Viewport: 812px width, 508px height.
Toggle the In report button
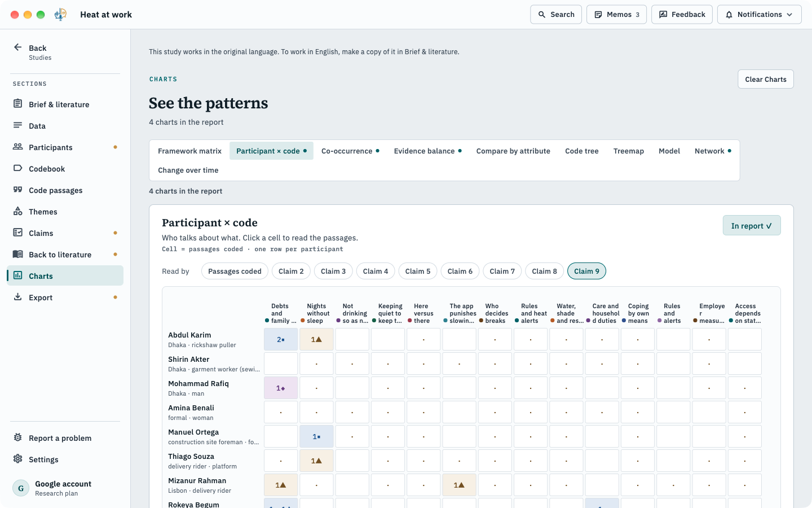(x=752, y=226)
